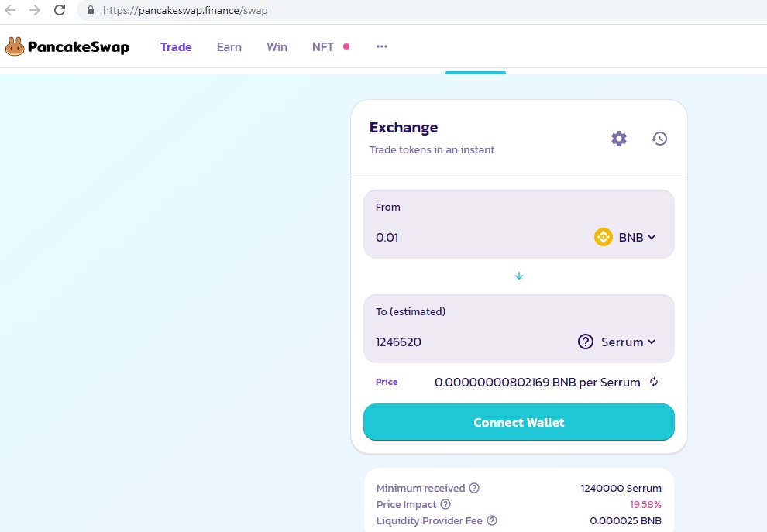Go forward using browser forward arrow

pos(35,10)
